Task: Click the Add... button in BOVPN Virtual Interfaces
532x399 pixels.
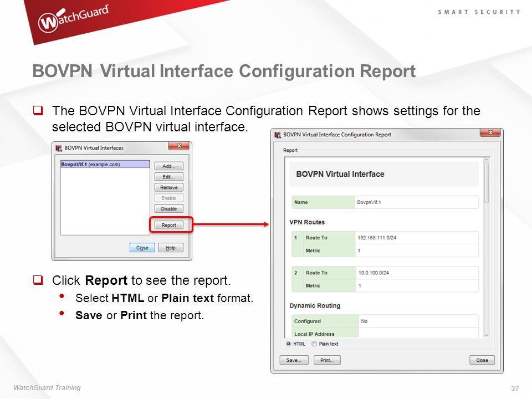Action: tap(168, 166)
